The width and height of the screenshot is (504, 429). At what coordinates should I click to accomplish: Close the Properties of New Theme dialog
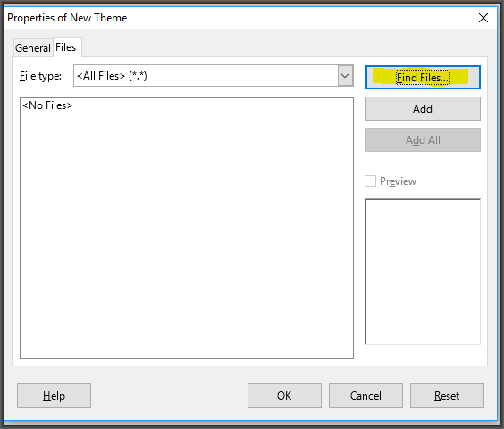(483, 18)
